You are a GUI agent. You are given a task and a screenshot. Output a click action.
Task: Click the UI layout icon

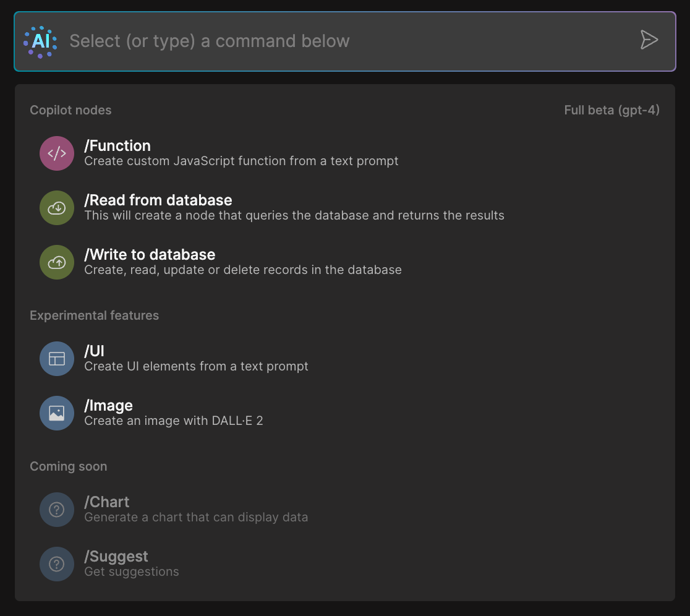click(x=57, y=359)
